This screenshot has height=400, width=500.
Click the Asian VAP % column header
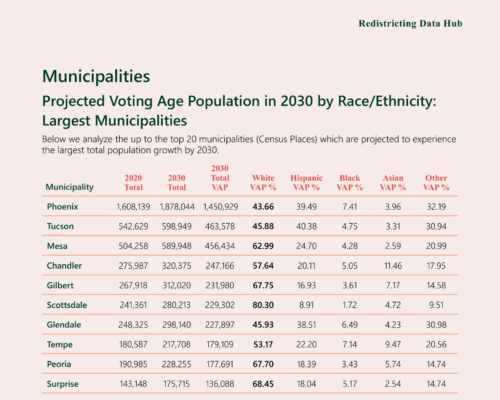click(x=393, y=182)
